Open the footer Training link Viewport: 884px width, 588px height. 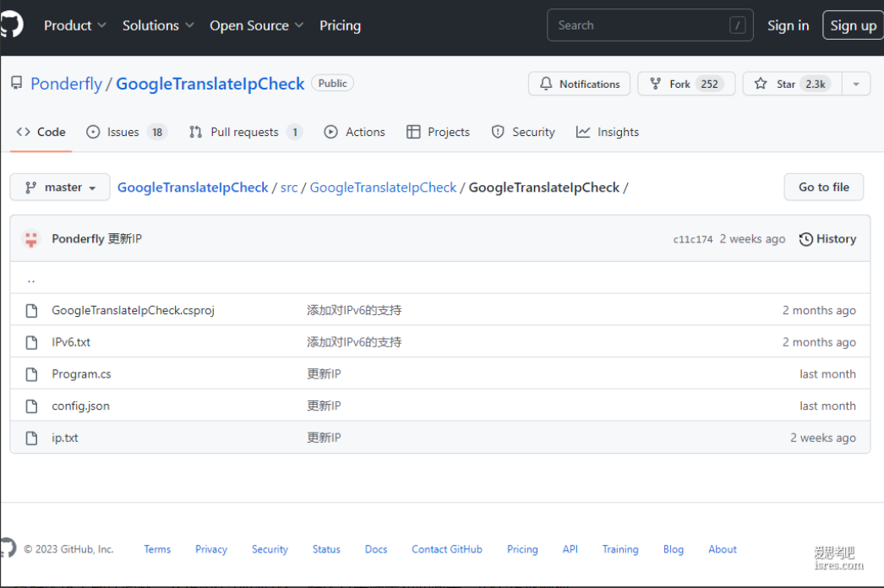point(620,549)
